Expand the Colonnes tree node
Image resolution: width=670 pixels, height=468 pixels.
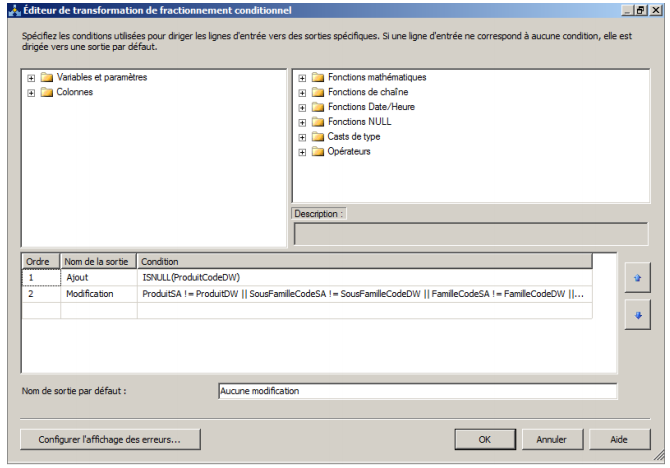click(31, 93)
